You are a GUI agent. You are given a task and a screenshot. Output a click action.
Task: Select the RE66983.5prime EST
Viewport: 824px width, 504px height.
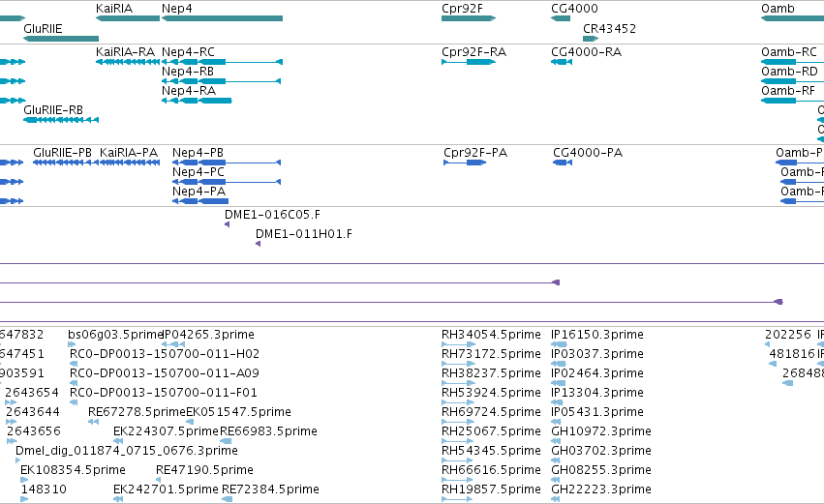click(x=226, y=441)
